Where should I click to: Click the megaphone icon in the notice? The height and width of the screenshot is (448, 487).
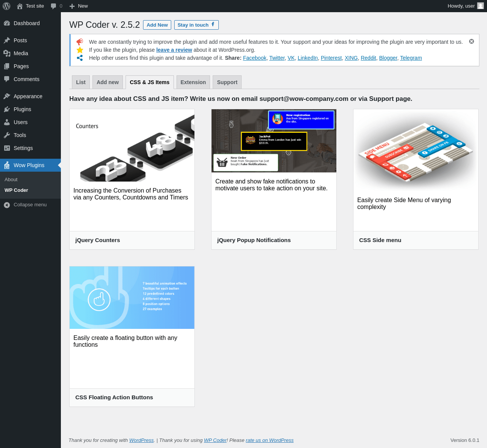click(80, 42)
